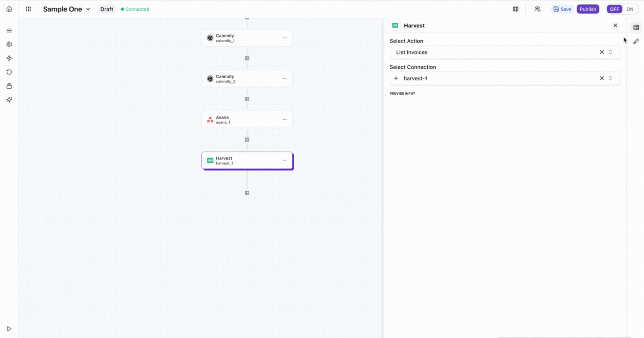Click the pencil edit icon on right edge
The image size is (644, 338).
[x=636, y=41]
